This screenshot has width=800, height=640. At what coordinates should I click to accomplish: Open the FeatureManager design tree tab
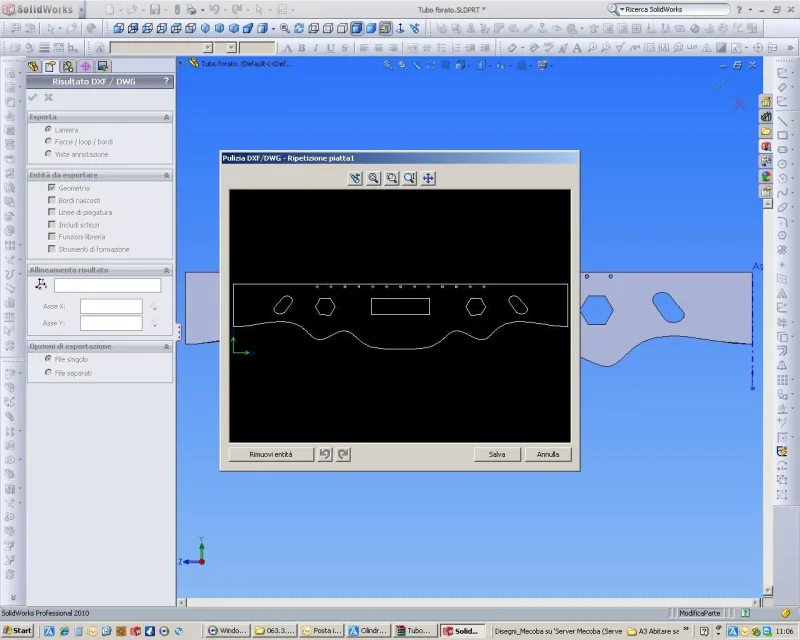(x=33, y=66)
